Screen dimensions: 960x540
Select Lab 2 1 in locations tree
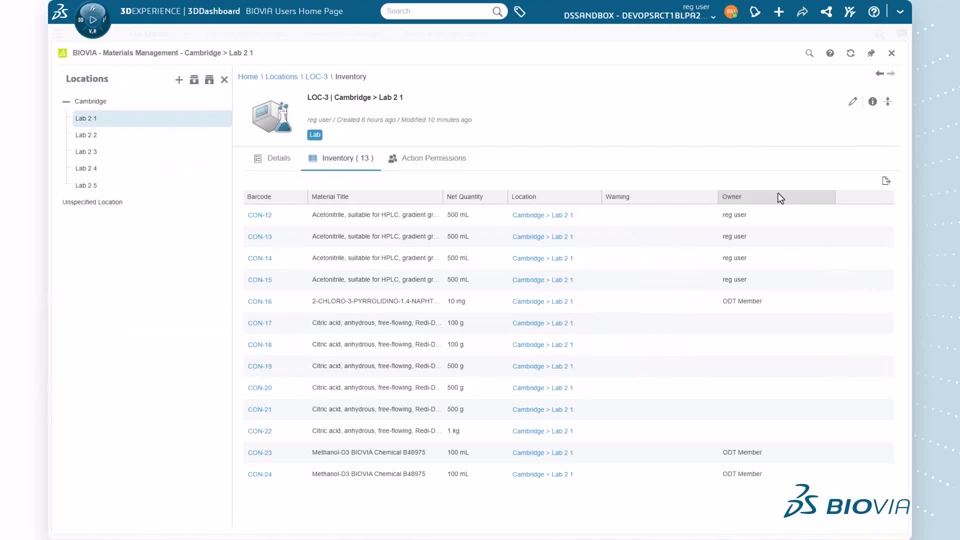tap(152, 118)
